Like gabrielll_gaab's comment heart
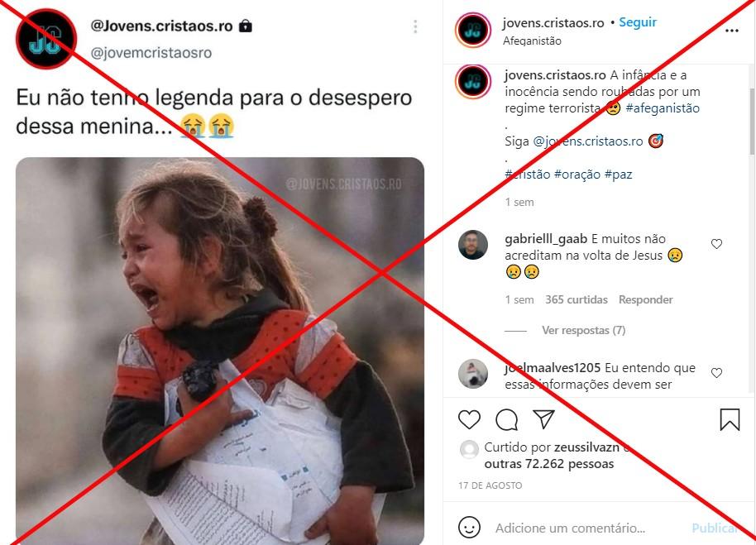Image resolution: width=756 pixels, height=545 pixels. (x=716, y=244)
